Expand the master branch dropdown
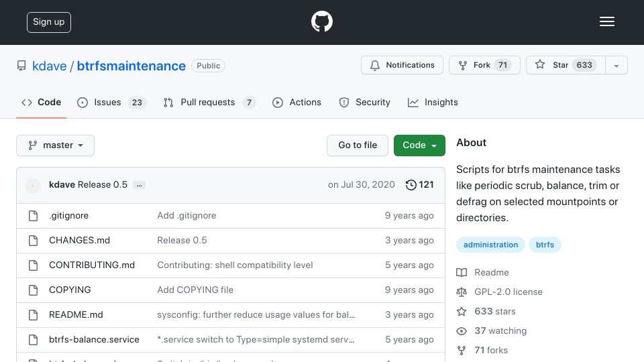The height and width of the screenshot is (362, 644). tap(56, 145)
